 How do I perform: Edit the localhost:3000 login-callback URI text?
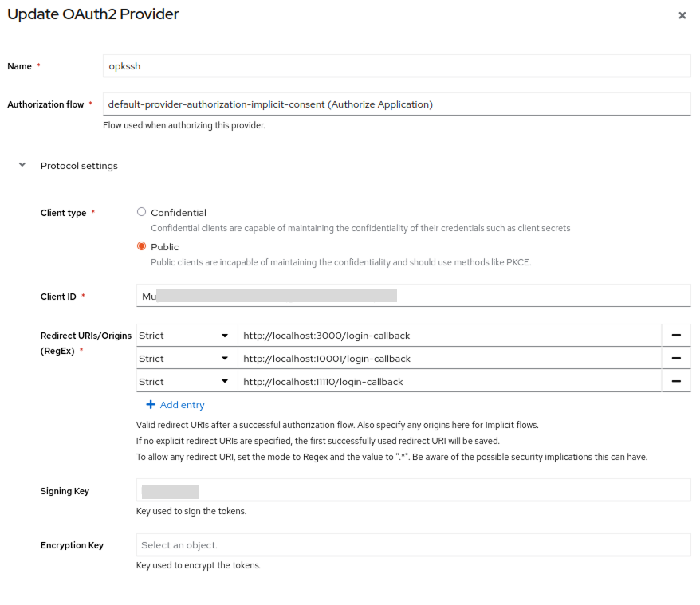click(x=449, y=336)
